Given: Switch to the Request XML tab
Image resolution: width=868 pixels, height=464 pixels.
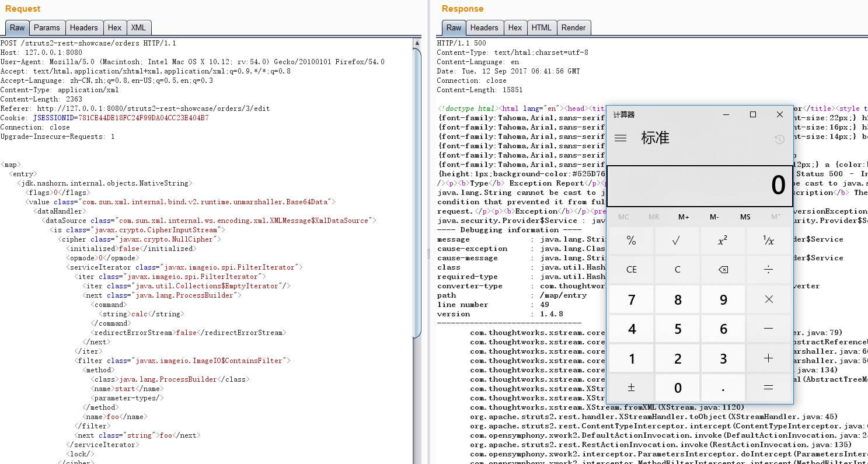Looking at the screenshot, I should click(x=138, y=27).
